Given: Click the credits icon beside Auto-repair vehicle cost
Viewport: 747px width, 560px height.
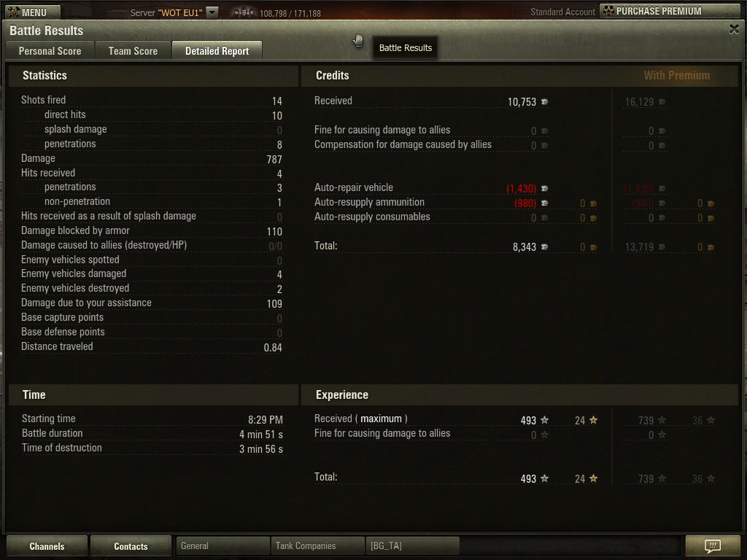Looking at the screenshot, I should (x=544, y=189).
